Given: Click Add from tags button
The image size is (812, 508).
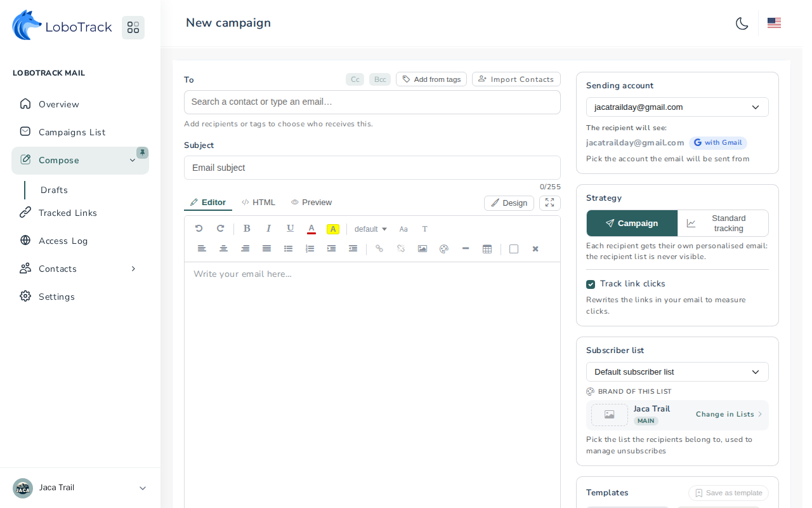Looking at the screenshot, I should pos(431,79).
